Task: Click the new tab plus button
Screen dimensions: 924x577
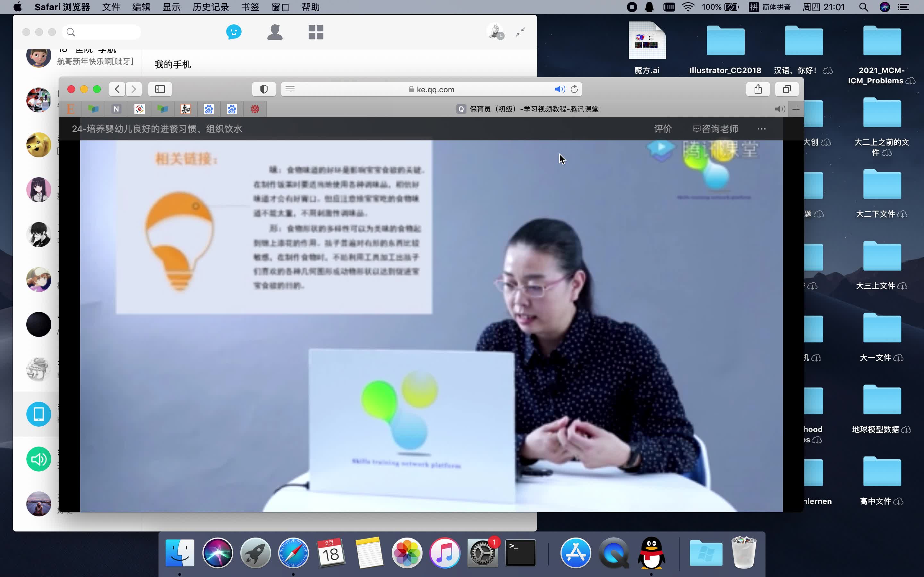Action: (x=796, y=108)
